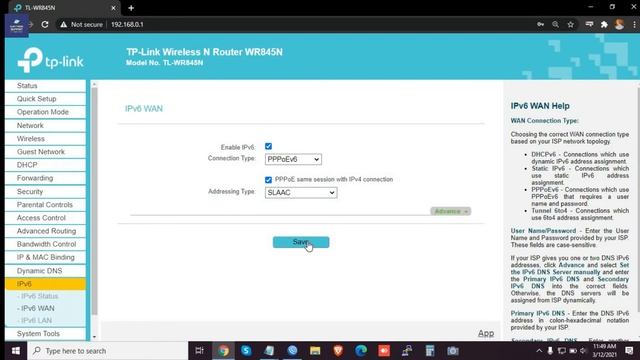Open Advanced Routing in the sidebar
The height and width of the screenshot is (360, 640).
pyautogui.click(x=45, y=231)
